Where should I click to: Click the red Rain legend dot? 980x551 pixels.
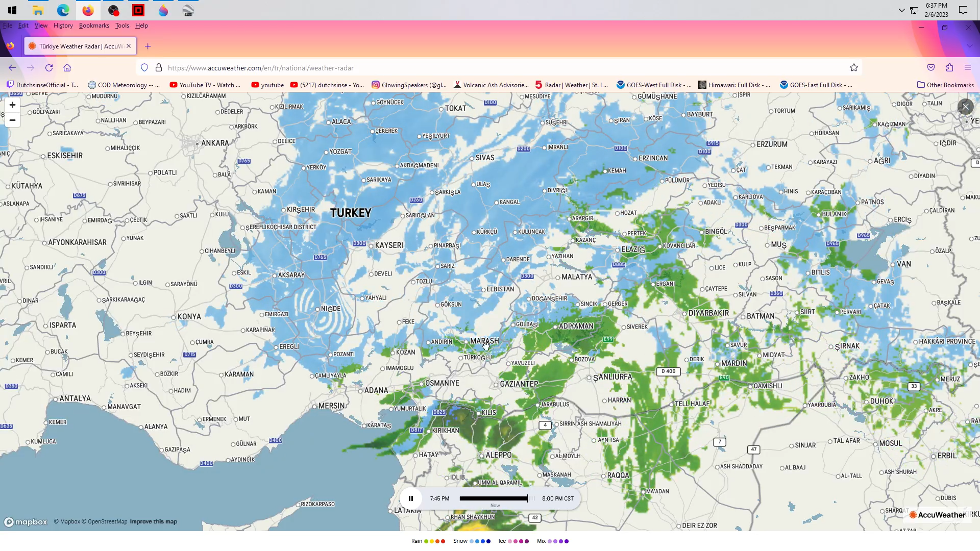tap(443, 541)
